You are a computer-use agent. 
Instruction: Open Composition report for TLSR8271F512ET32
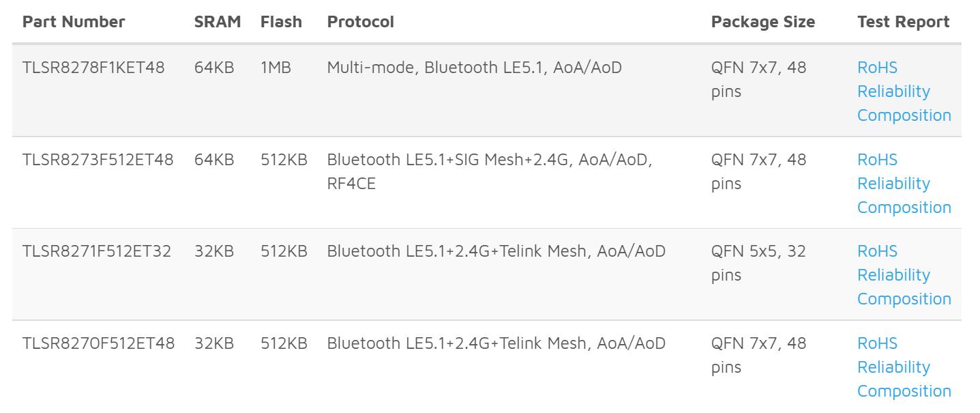904,299
